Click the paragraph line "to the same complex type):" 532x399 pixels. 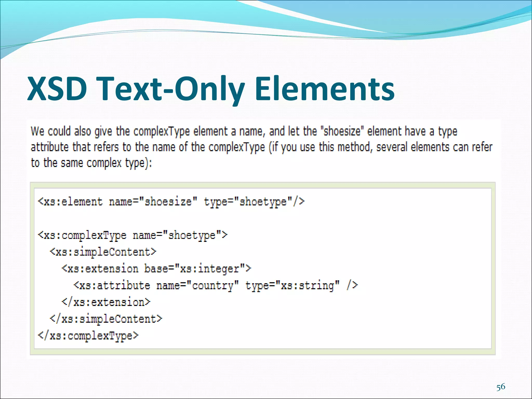pyautogui.click(x=91, y=163)
